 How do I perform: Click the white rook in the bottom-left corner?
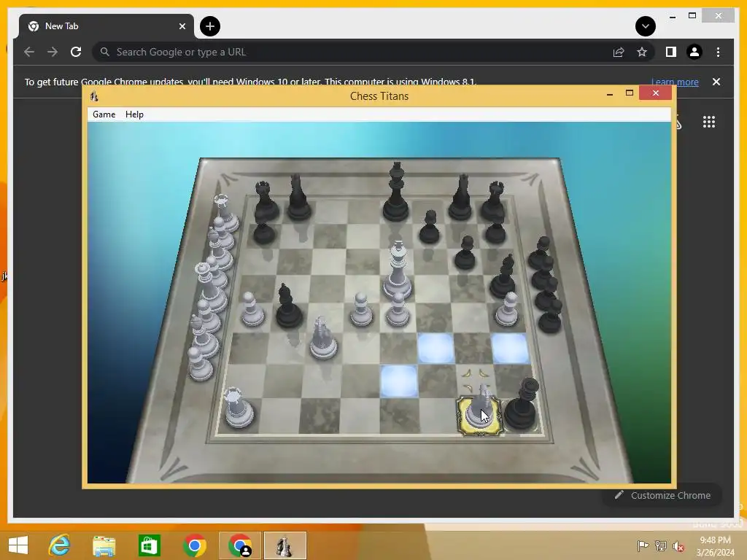tap(239, 408)
